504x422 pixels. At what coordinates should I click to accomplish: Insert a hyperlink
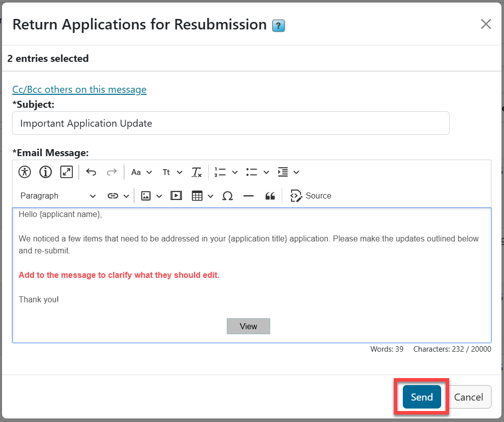[113, 196]
